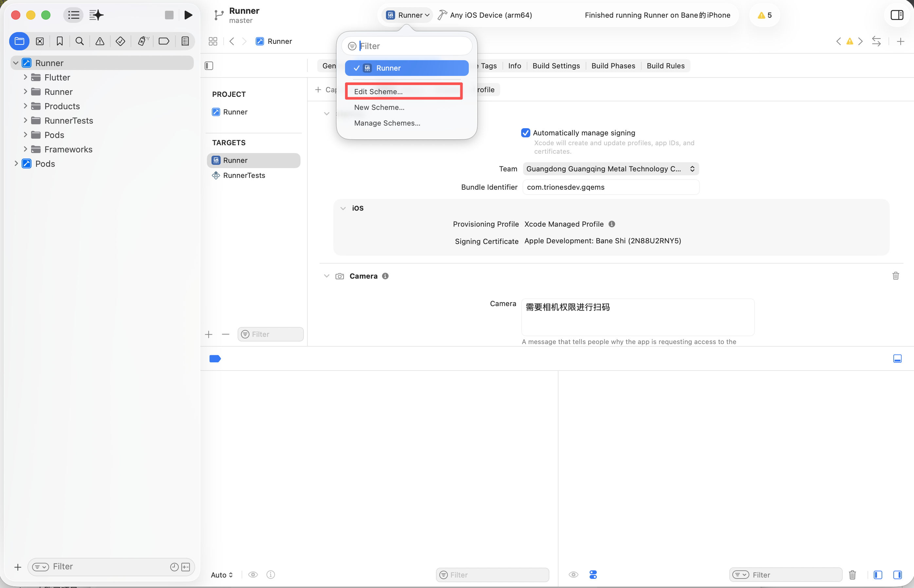This screenshot has width=914, height=588.
Task: Select the RunnerTests target
Action: pyautogui.click(x=244, y=175)
